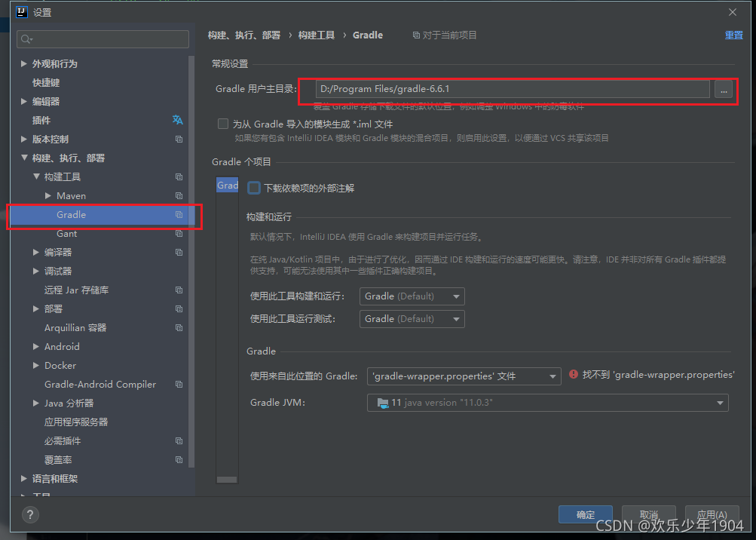This screenshot has width=756, height=540.
Task: Open the 使用此工具构建和运行 dropdown
Action: (412, 296)
